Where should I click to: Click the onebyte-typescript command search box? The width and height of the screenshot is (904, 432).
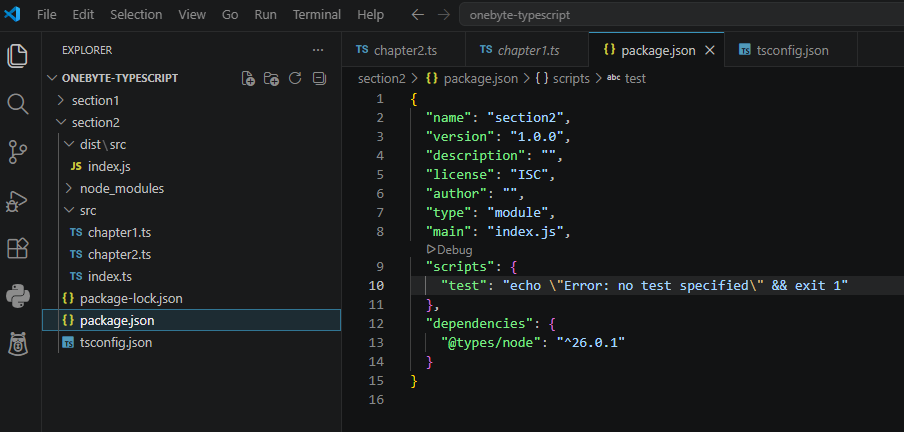[681, 15]
